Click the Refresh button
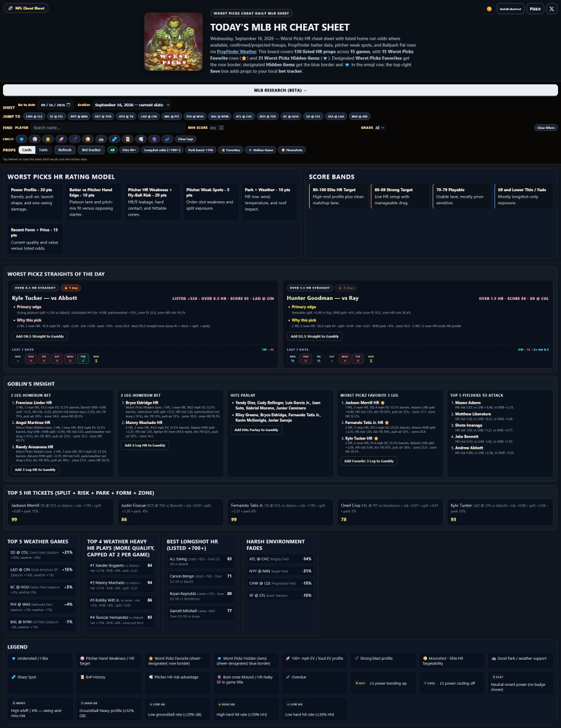This screenshot has height=728, width=561. point(64,150)
